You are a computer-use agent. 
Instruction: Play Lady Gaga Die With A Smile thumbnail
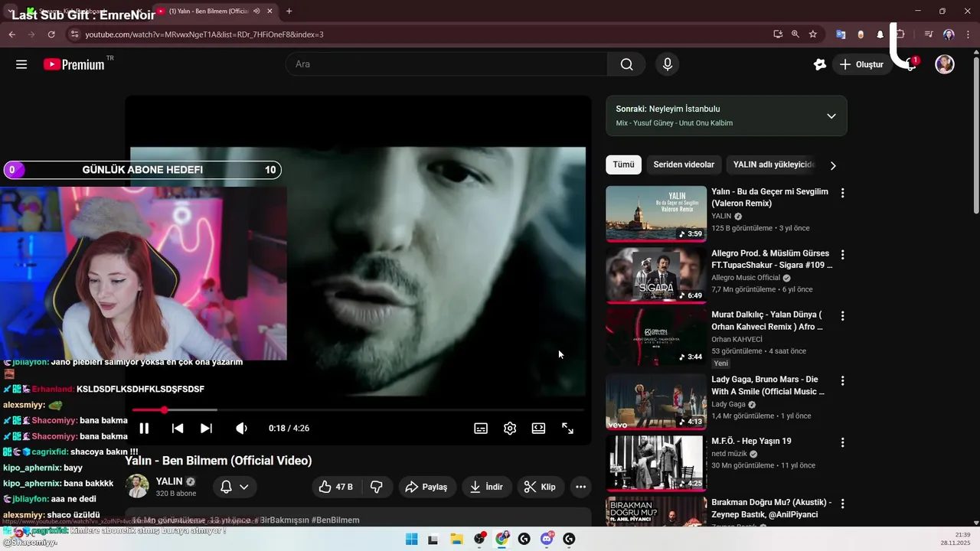pos(656,402)
